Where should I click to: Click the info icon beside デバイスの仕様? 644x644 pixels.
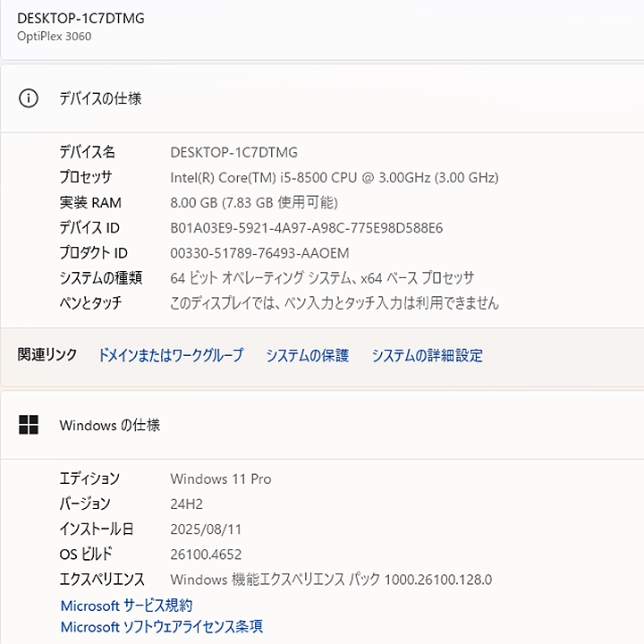(29, 98)
